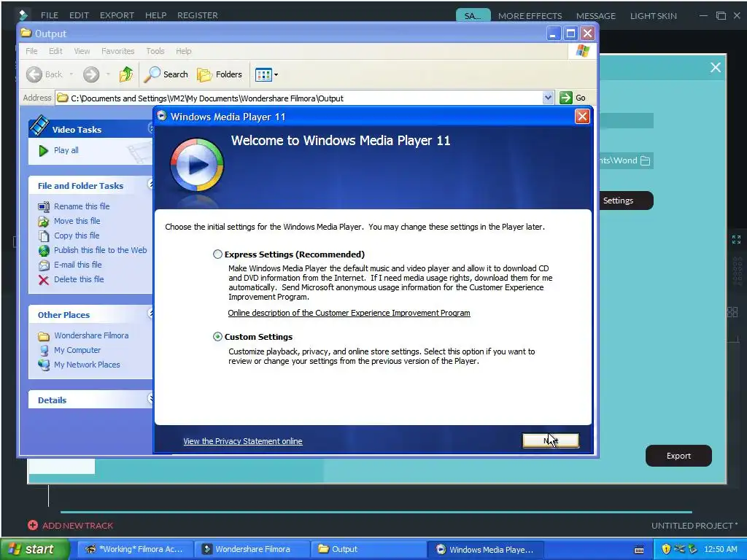Screen dimensions: 747x560
Task: Click the security shield tray icon
Action: (666, 549)
